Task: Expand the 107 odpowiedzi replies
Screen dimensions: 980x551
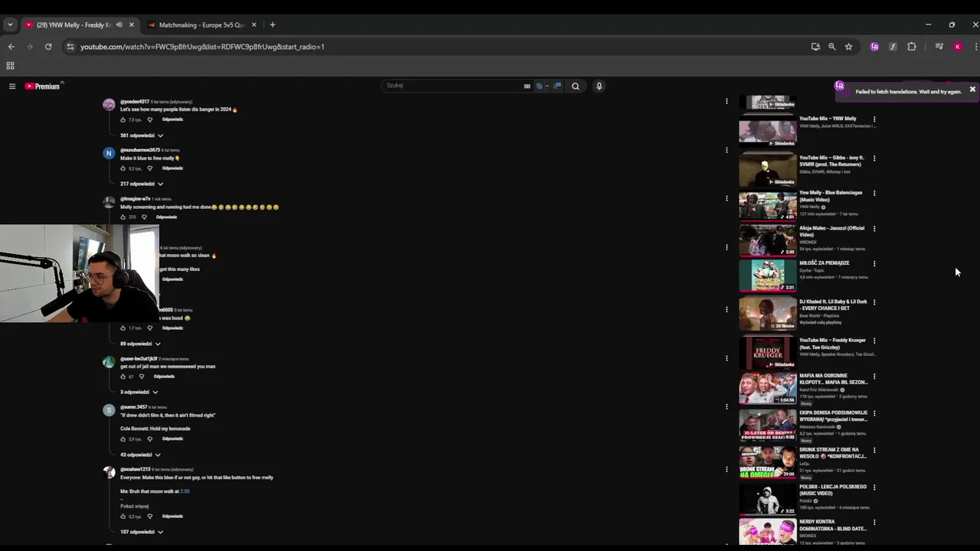Action: 142,532
